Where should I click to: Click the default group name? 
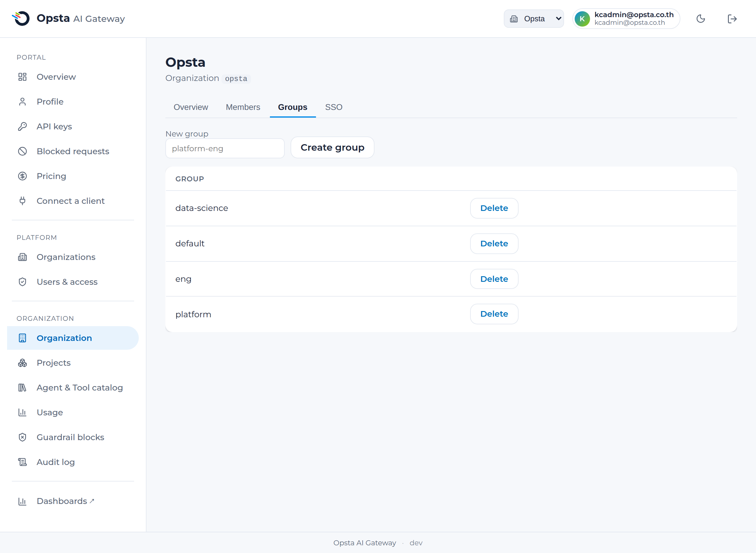[x=190, y=244]
